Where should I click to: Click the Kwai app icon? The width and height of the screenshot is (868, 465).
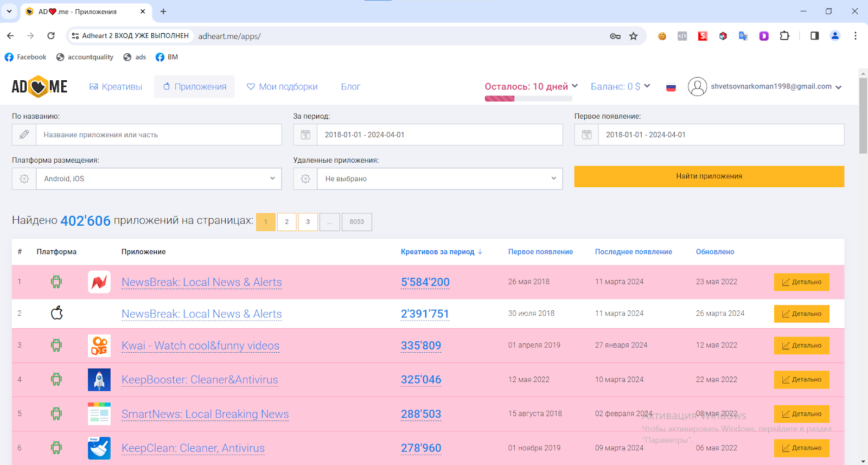99,346
